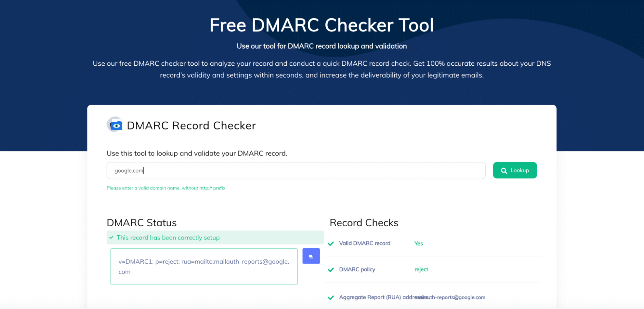Click 'DMARC policy' label

point(357,269)
